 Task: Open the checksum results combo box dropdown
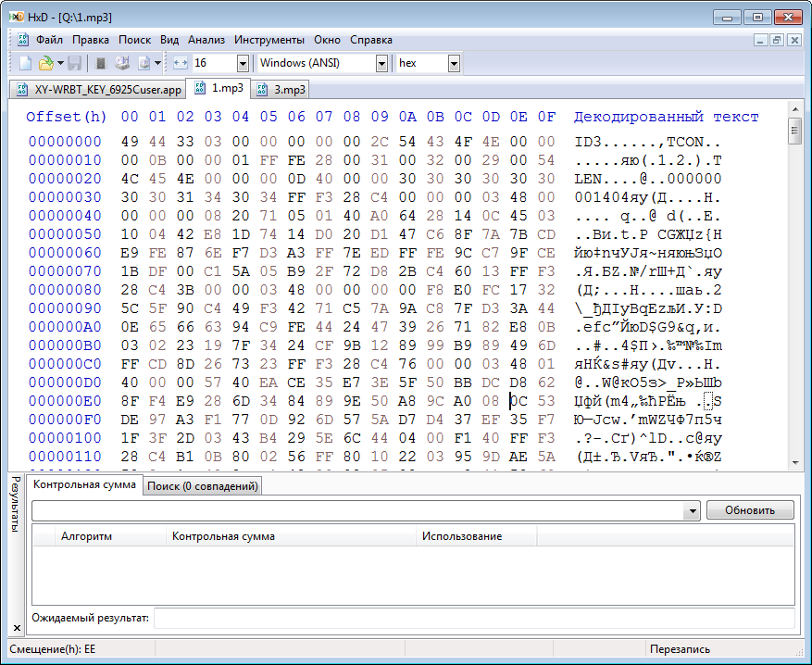pyautogui.click(x=692, y=510)
